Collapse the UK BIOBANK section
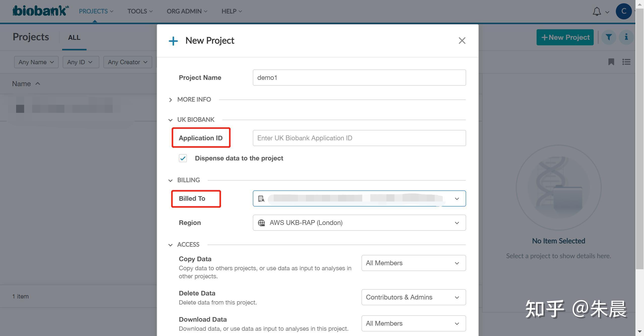Image resolution: width=644 pixels, height=336 pixels. (171, 120)
